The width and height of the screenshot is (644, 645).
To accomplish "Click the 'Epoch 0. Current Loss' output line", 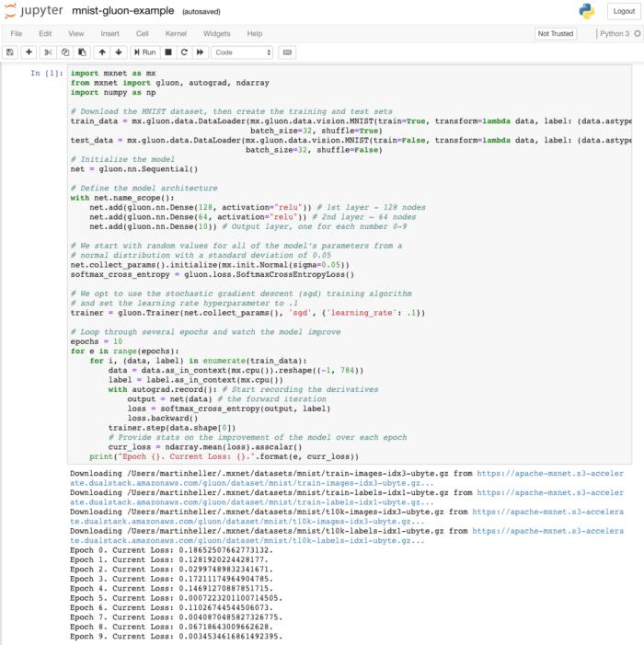I will [x=171, y=550].
